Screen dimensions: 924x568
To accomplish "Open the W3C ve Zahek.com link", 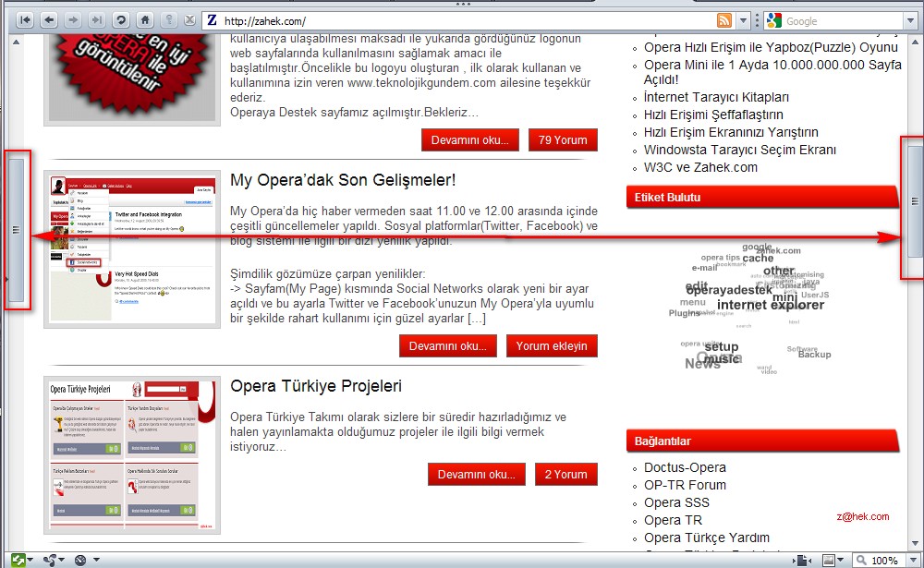I will (700, 167).
